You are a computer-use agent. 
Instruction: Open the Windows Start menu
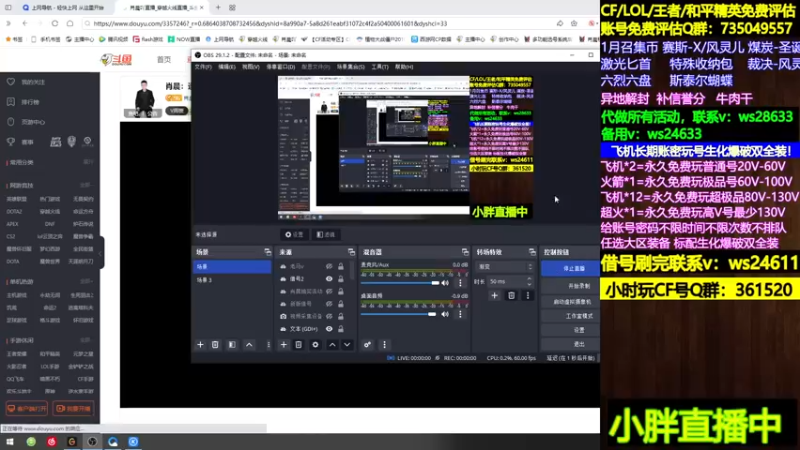[x=10, y=441]
